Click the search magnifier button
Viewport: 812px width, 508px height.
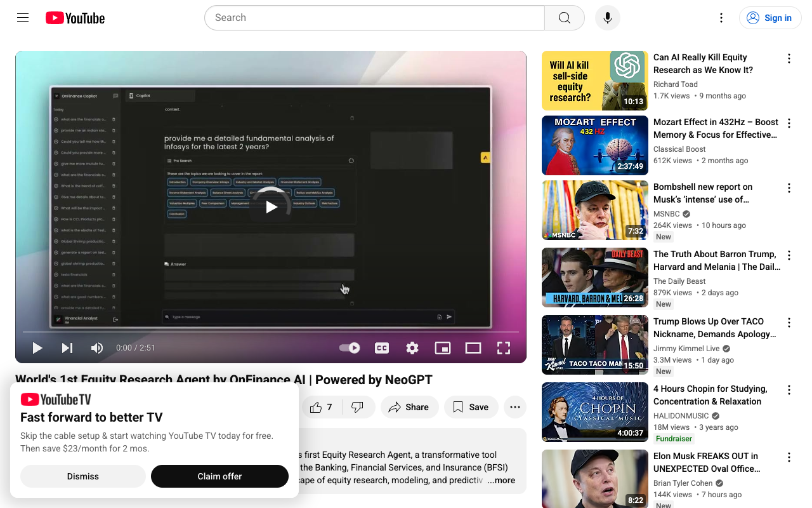point(565,18)
